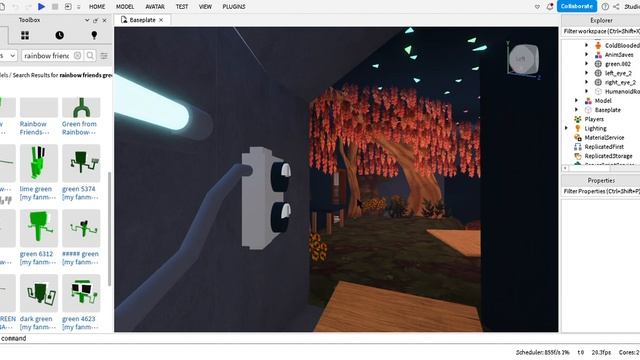Select ReplicatedFirst in Explorer
Viewport: 640px width, 360px height.
604,147
